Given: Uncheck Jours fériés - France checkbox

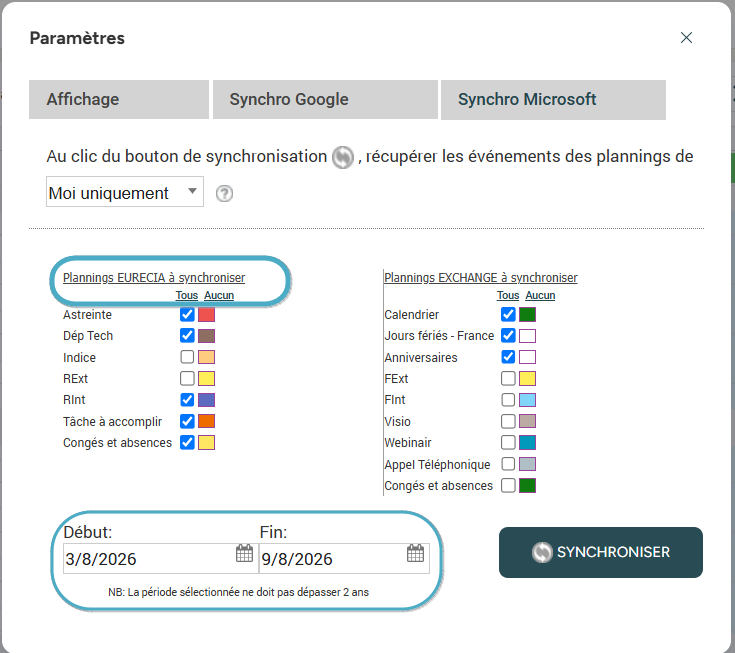Looking at the screenshot, I should coord(508,336).
